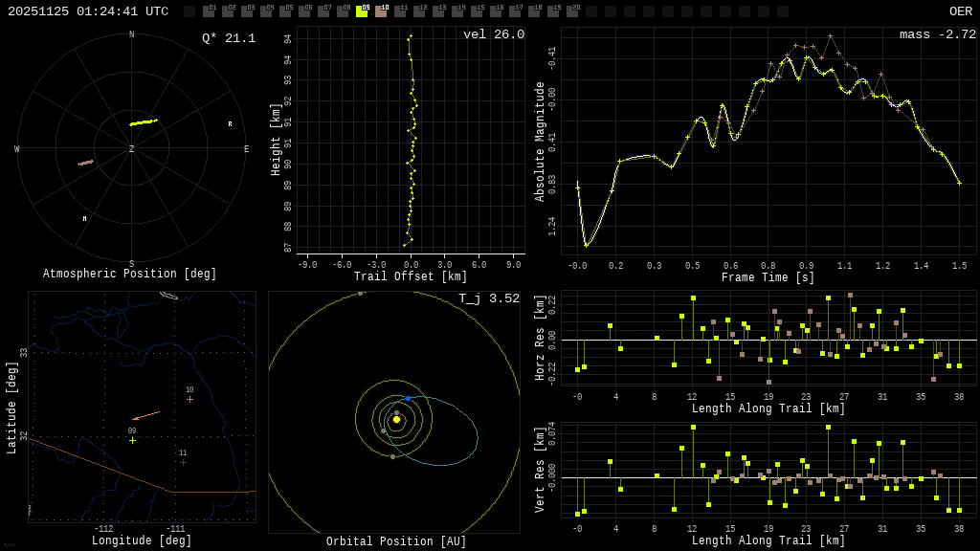Click the orange meteor ground track arrow

(146, 415)
